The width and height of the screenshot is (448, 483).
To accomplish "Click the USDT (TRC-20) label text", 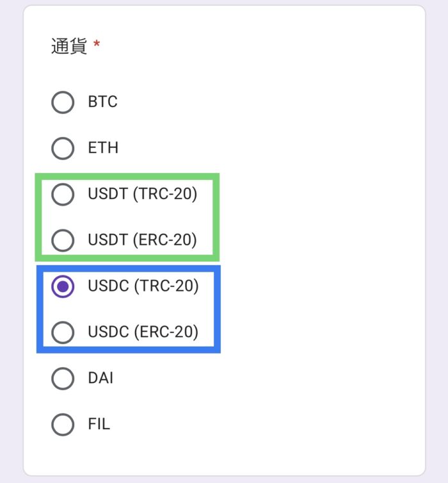I will click(x=143, y=194).
